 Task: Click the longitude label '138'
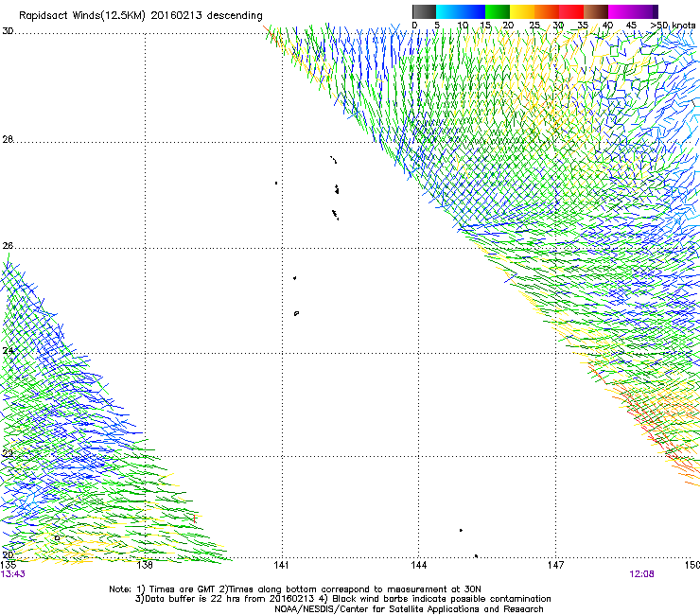point(145,566)
